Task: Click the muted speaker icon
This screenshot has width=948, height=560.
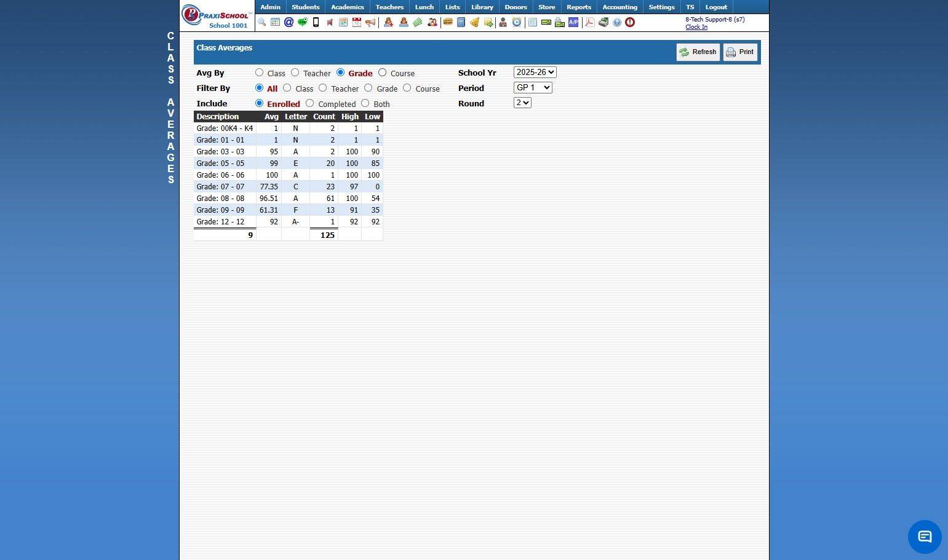Action: coord(330,22)
